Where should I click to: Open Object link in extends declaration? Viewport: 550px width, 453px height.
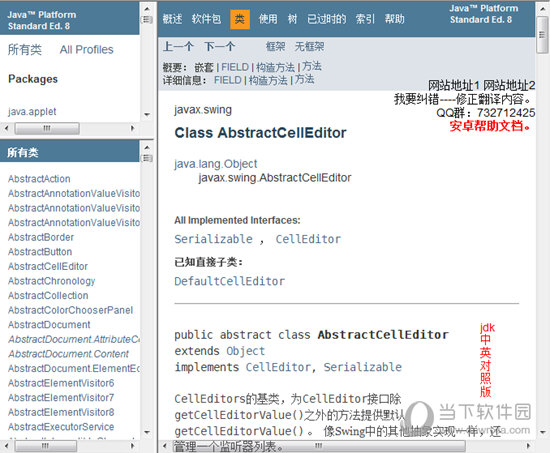pyautogui.click(x=246, y=351)
